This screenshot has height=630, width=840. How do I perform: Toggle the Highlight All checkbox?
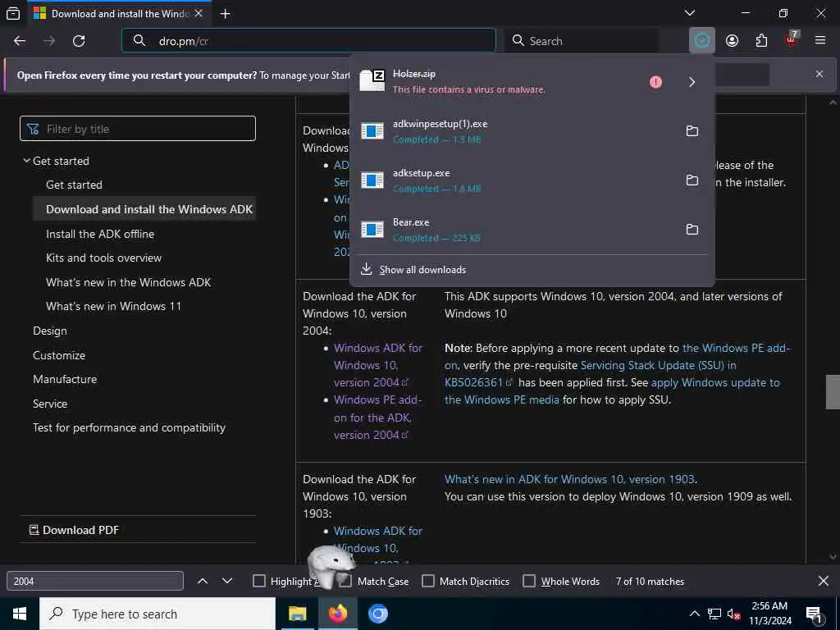[x=258, y=582]
